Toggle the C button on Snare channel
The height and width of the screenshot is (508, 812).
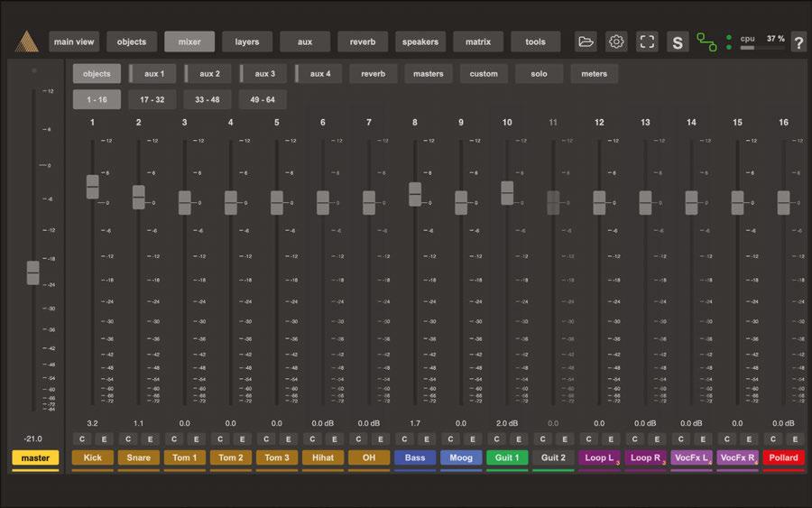(x=127, y=439)
